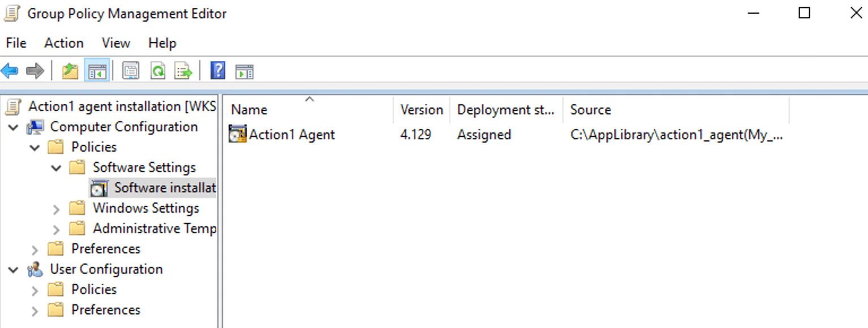Select the Windows Settings tree item
This screenshot has height=328, width=868.
(146, 208)
